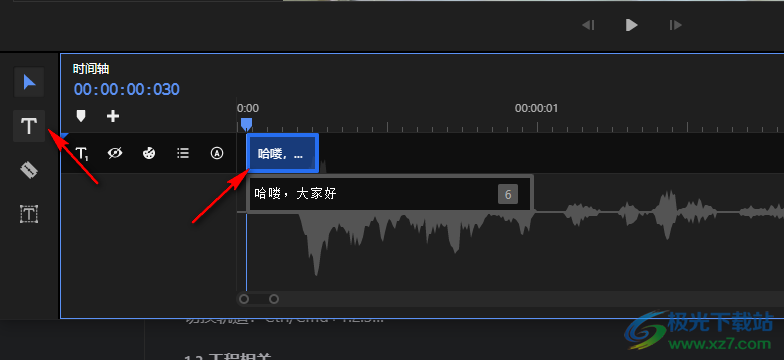
Task: Click the timeline playhead marker
Action: 246,124
